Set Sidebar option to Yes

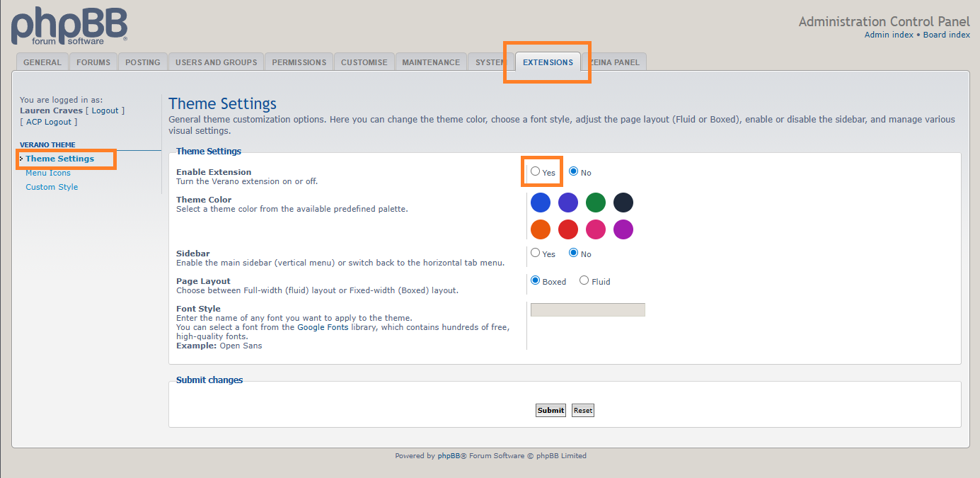point(536,253)
